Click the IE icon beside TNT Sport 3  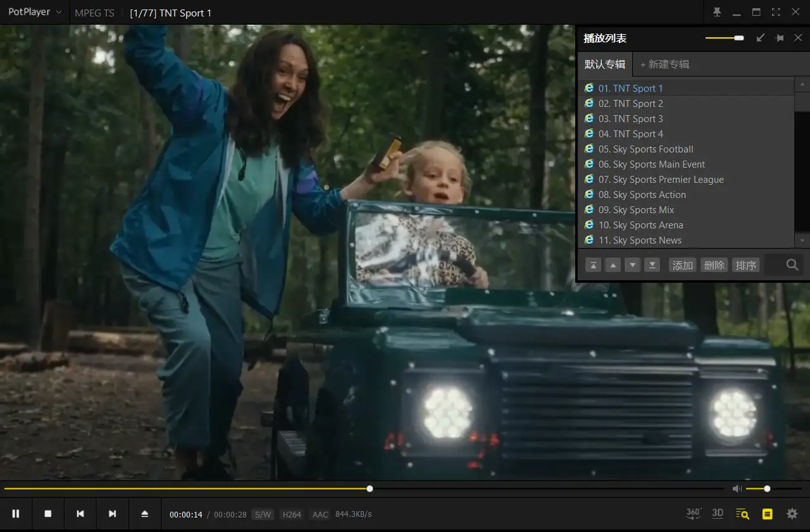pyautogui.click(x=589, y=118)
